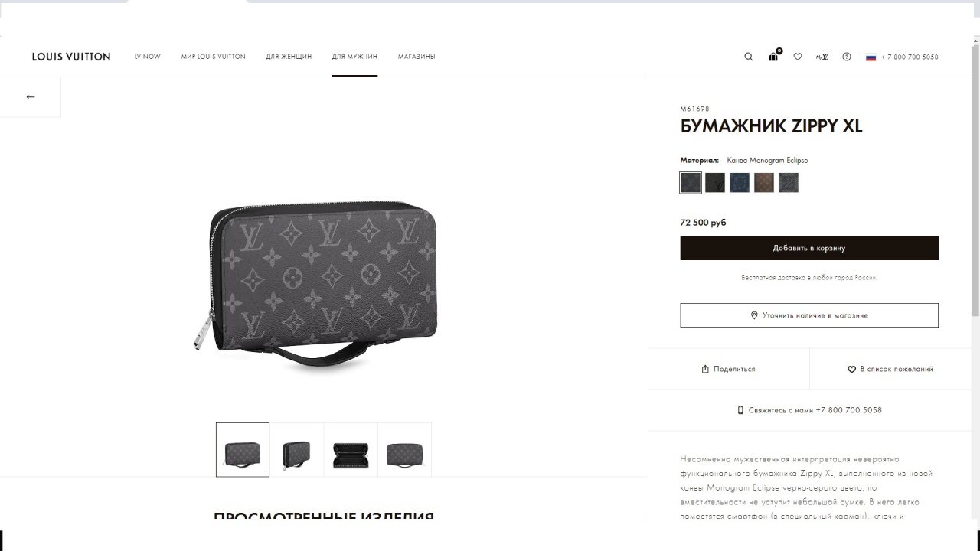Select the blue material swatch

pos(740,183)
